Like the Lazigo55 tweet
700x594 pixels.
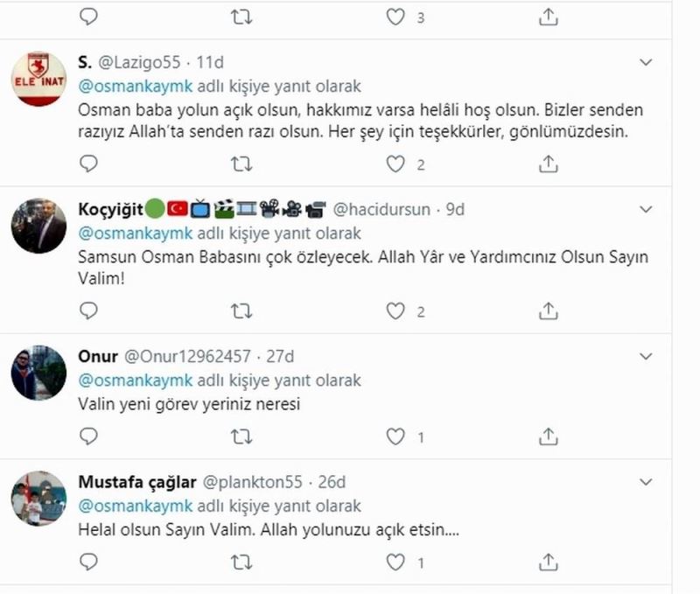[396, 164]
